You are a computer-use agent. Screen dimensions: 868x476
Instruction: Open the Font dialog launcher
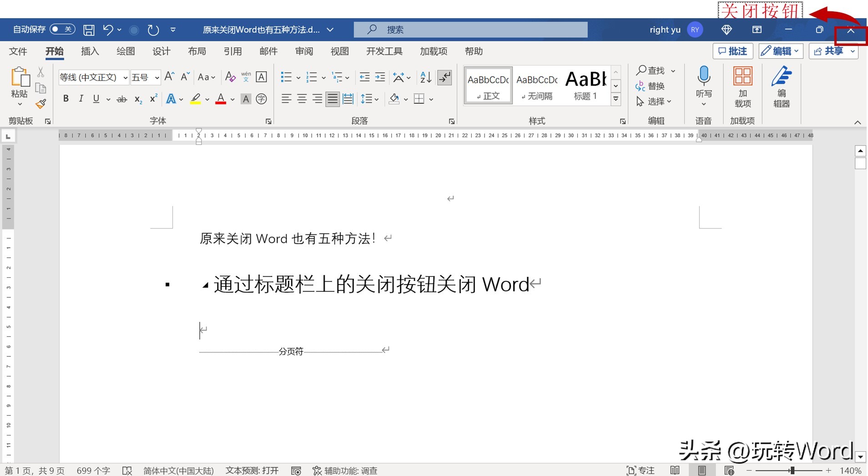(x=268, y=121)
